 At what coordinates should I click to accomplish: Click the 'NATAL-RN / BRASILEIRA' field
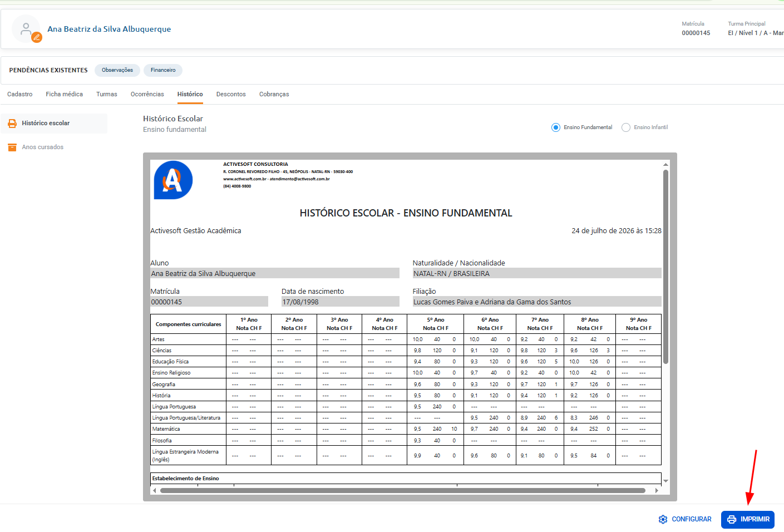(x=537, y=273)
